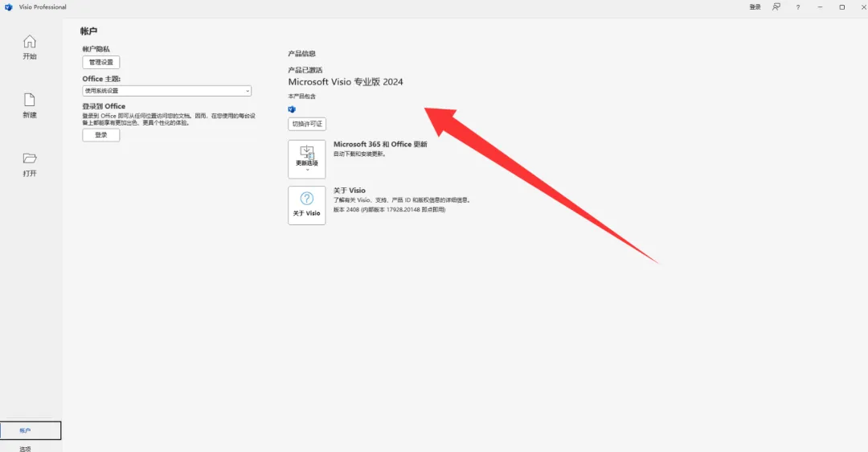Click the 帐户隐私 label

pos(96,49)
